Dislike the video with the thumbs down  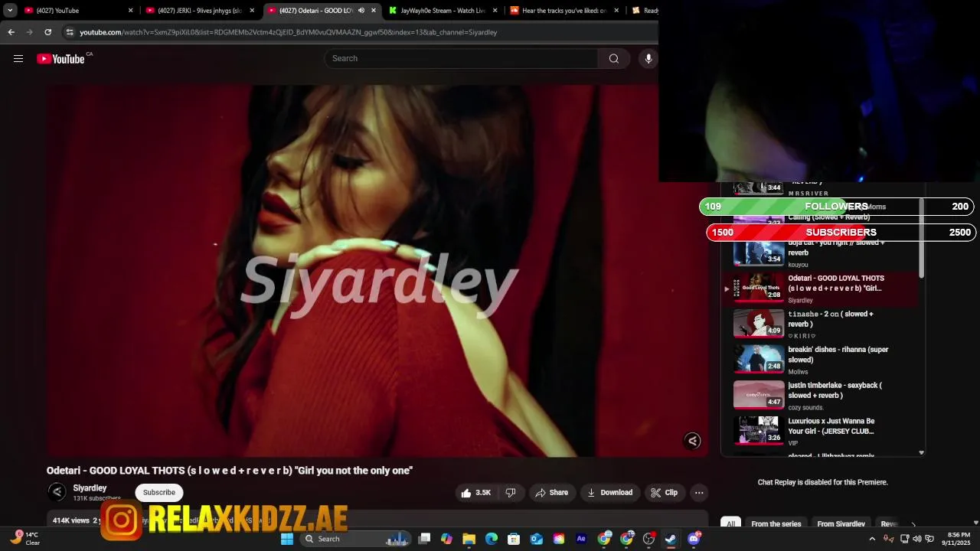(511, 493)
